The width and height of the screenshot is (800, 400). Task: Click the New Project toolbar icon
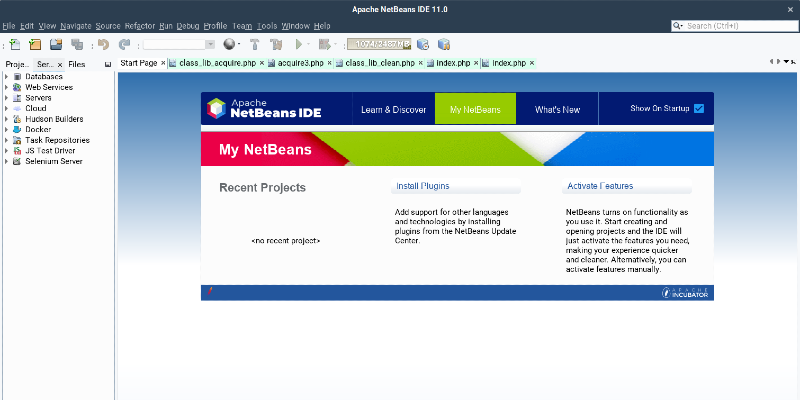[35, 44]
